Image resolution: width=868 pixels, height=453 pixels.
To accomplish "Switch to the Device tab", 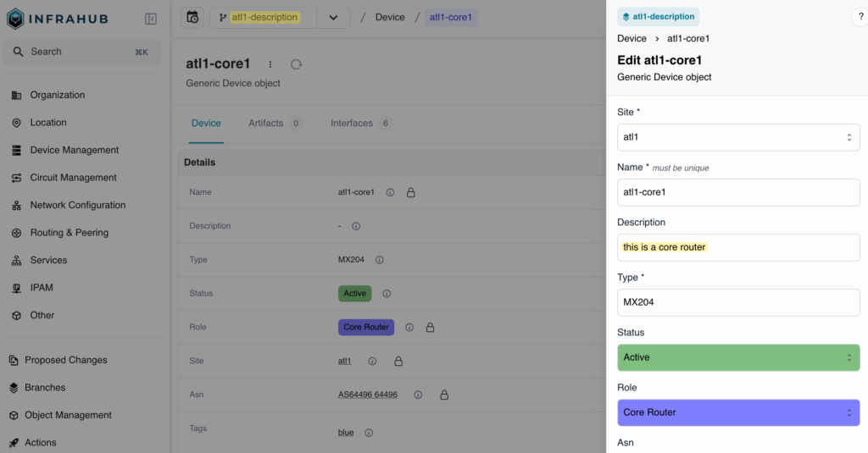I will pos(206,124).
